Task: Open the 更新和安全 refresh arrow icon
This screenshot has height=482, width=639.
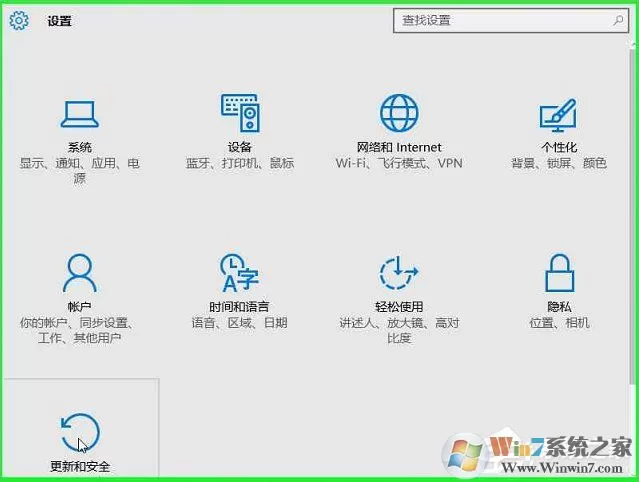Action: tap(80, 433)
